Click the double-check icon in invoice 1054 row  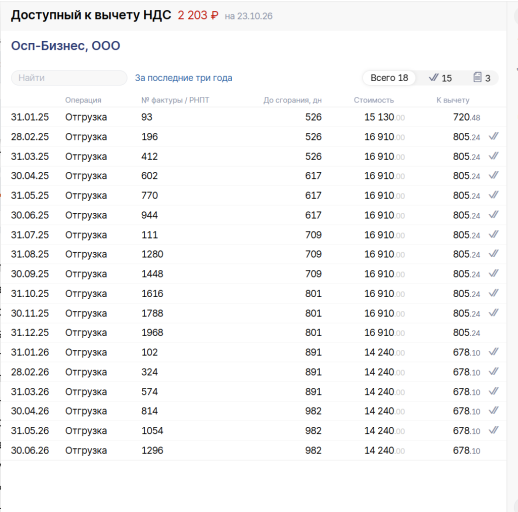tap(494, 430)
